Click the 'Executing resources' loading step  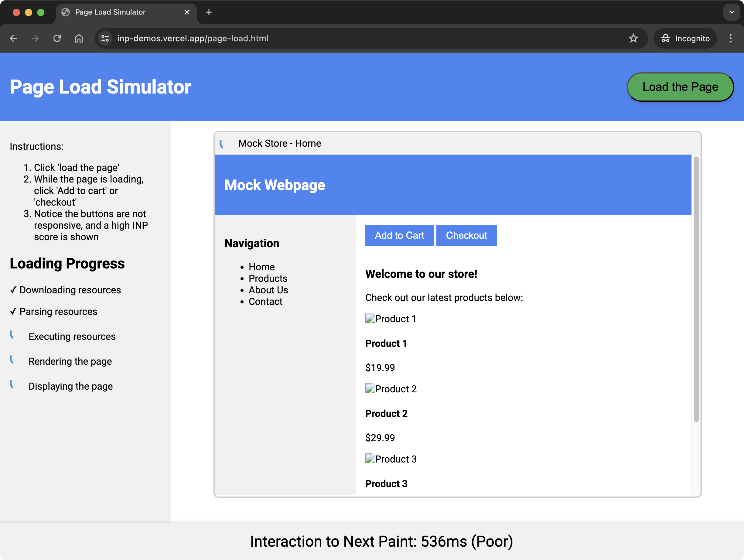click(72, 336)
